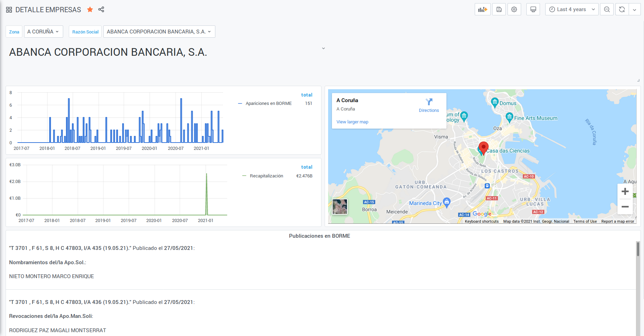This screenshot has height=336, width=644.
Task: Click the Razón Social variable label
Action: click(85, 32)
